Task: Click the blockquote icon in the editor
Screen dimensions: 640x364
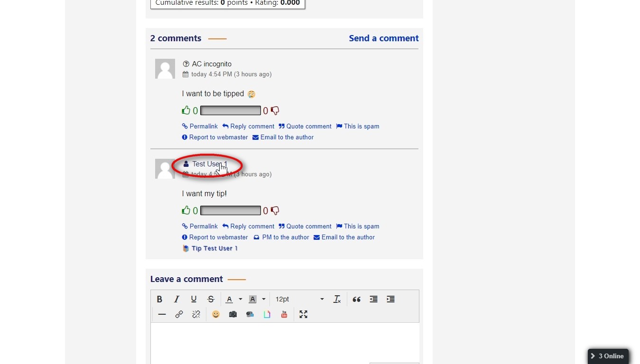Action: pos(356,299)
